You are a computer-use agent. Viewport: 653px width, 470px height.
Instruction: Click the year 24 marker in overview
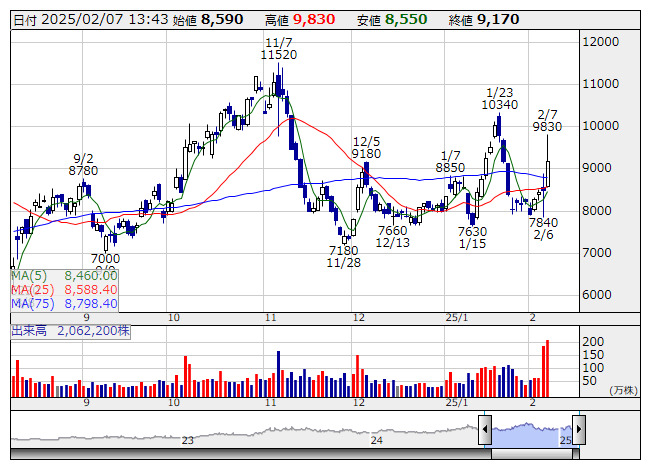376,440
